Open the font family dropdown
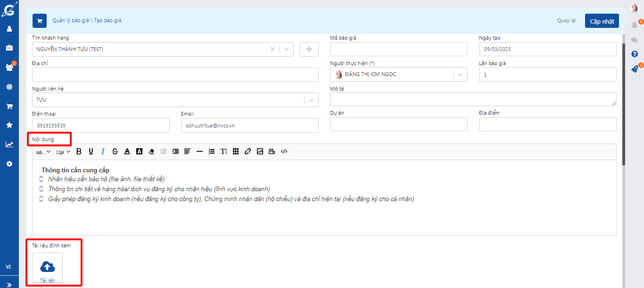 pos(43,152)
